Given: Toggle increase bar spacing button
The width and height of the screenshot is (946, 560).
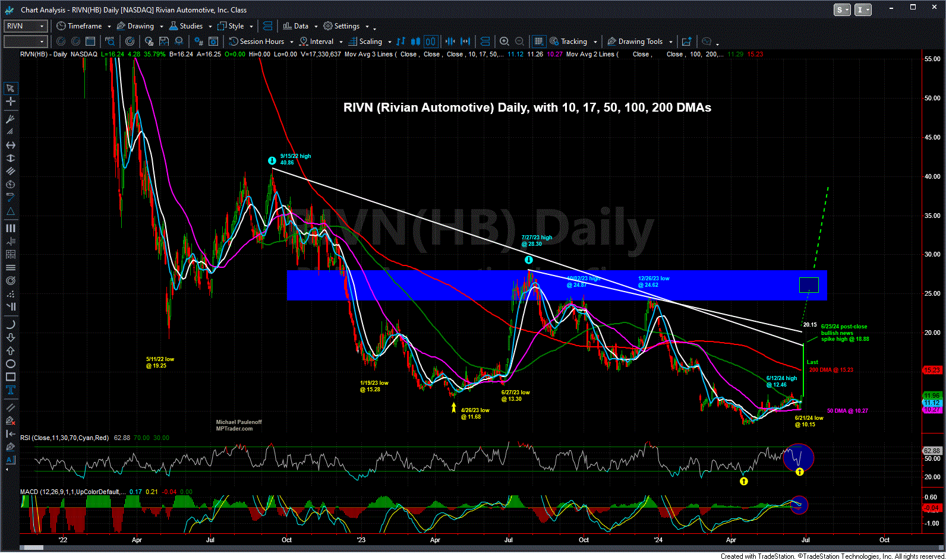Looking at the screenshot, I should click(x=465, y=42).
